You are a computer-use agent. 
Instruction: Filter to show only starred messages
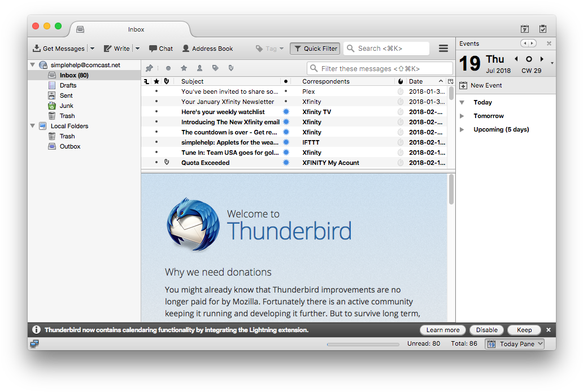[x=184, y=68]
